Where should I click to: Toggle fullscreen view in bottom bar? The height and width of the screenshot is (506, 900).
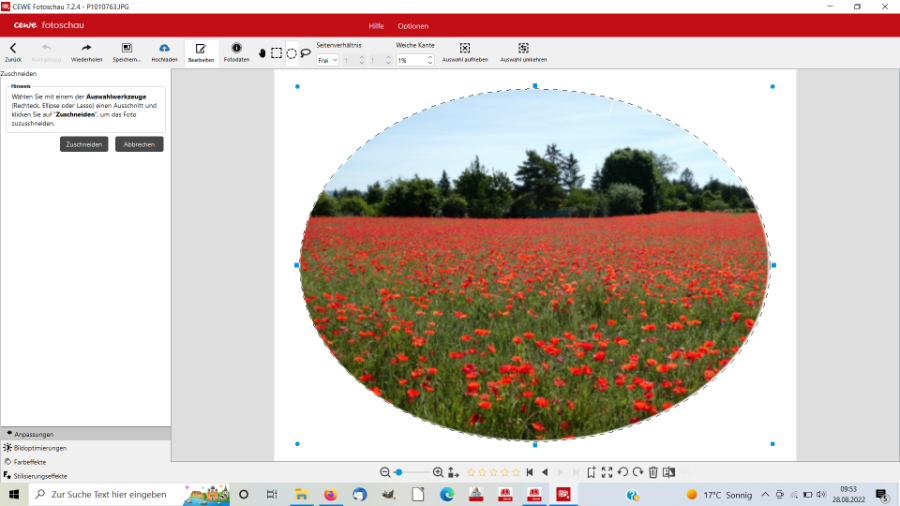(607, 472)
